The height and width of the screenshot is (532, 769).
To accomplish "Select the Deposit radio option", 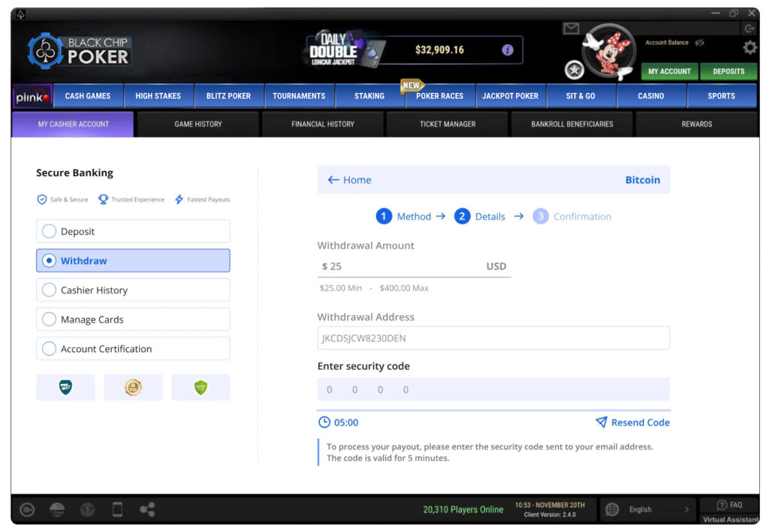I will click(50, 231).
